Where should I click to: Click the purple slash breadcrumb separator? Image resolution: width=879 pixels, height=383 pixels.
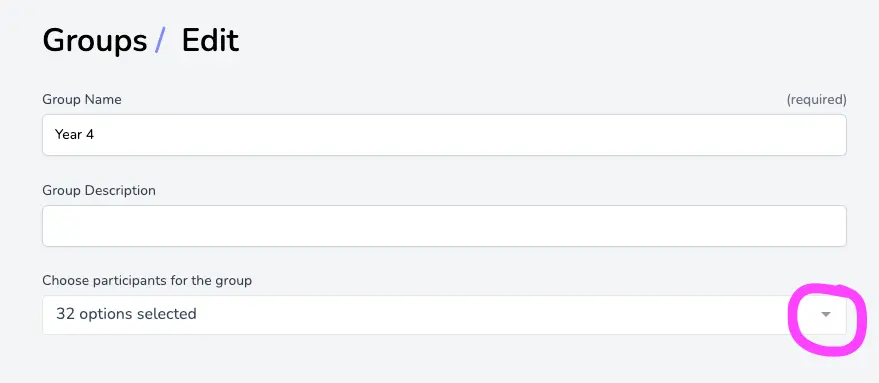point(160,41)
